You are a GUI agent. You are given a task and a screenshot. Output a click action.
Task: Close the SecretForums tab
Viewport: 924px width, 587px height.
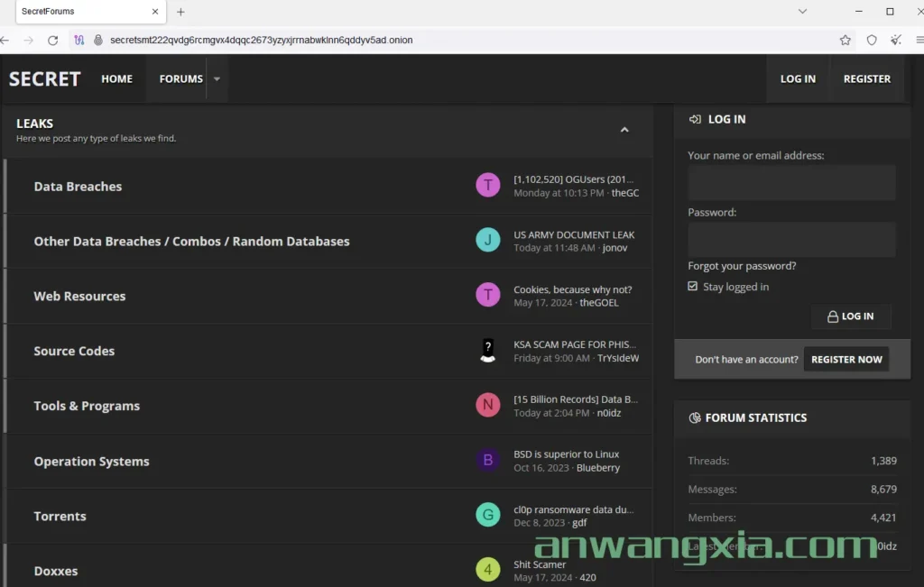(155, 11)
